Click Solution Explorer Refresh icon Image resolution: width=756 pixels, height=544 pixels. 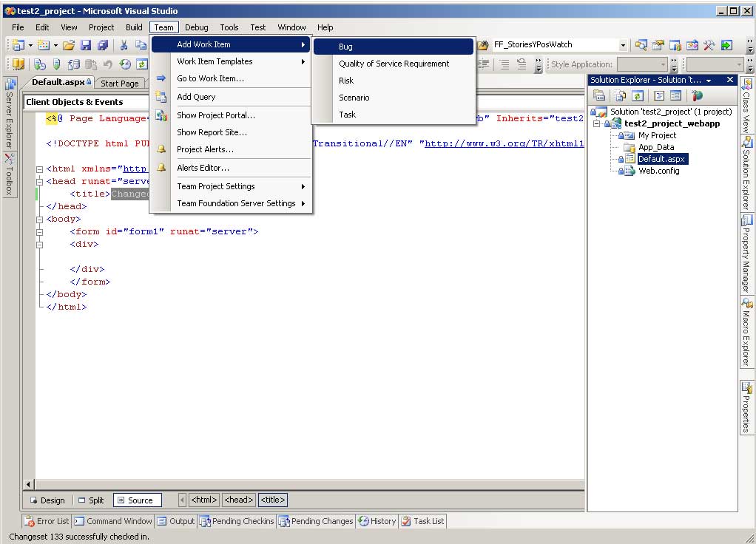point(638,95)
